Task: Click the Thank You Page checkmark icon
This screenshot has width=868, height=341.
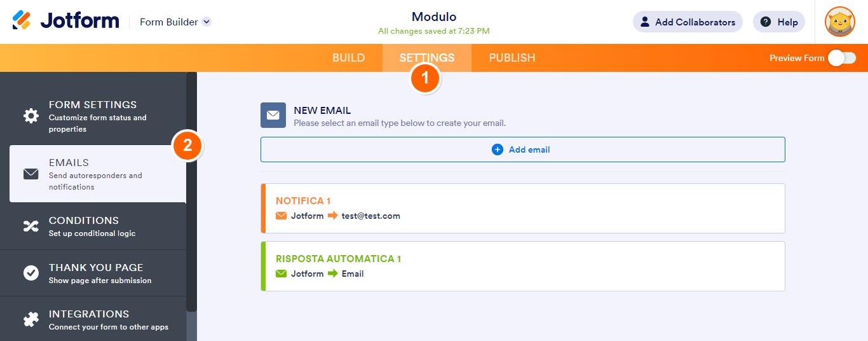Action: 31,273
